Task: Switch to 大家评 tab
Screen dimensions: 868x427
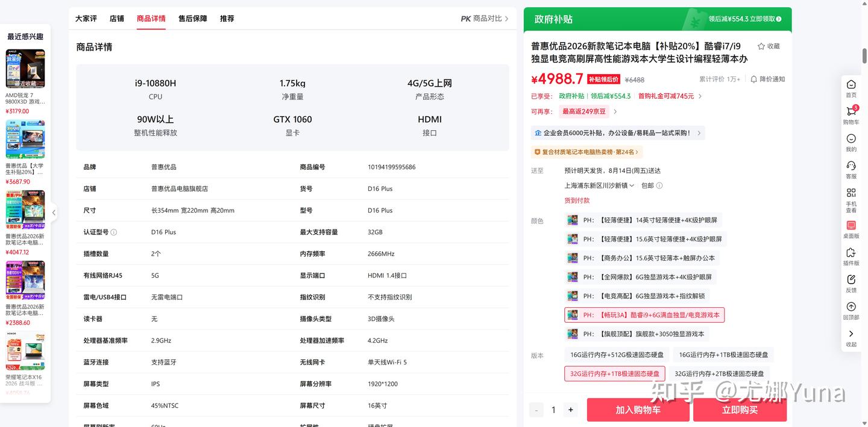Action: tap(86, 19)
